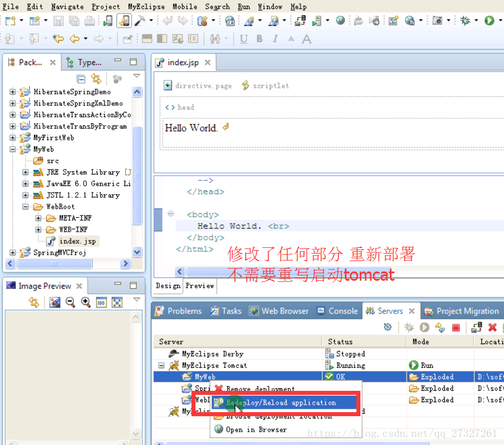Select index.jsp in Package Explorer tree
The height and width of the screenshot is (445, 504).
pyautogui.click(x=77, y=242)
